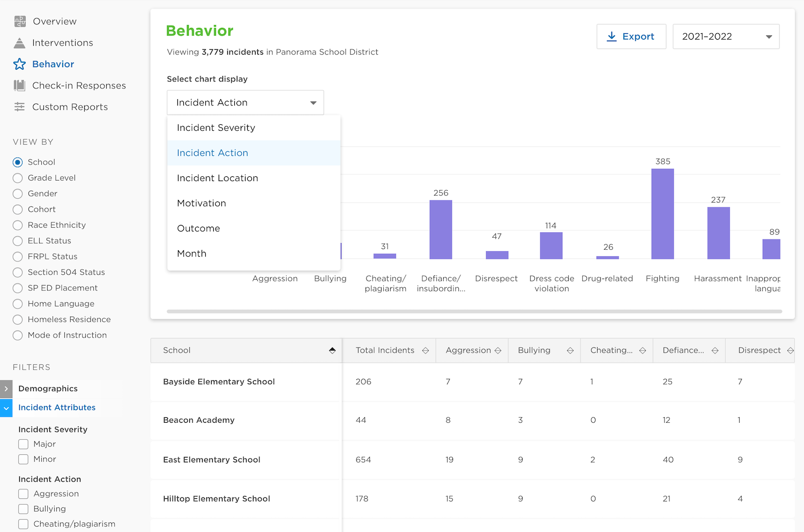Sort Defiance column icon
Image resolution: width=804 pixels, height=532 pixels.
[715, 350]
